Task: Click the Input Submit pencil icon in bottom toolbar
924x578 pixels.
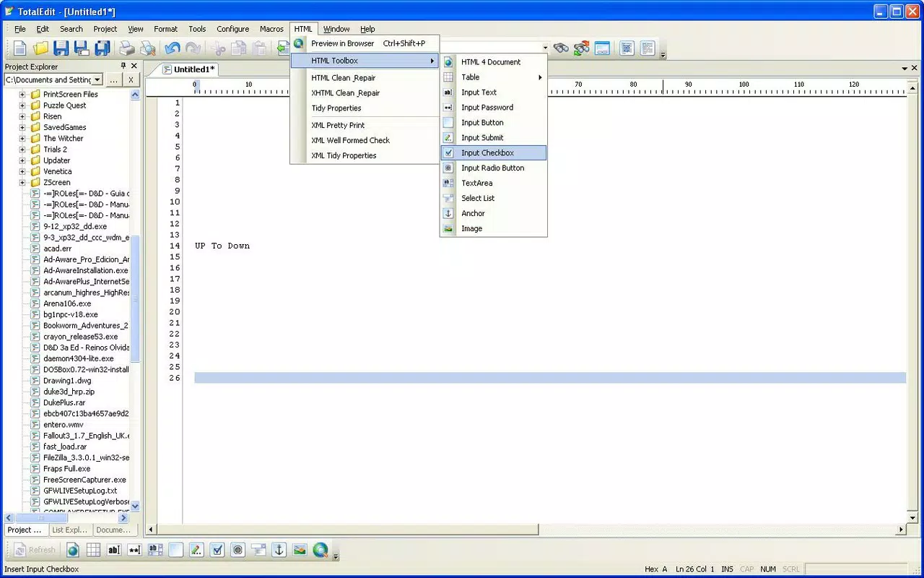Action: [x=196, y=550]
